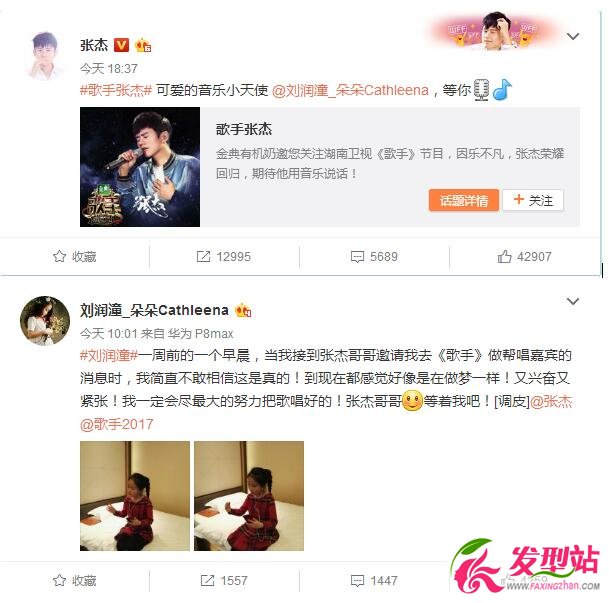Click the star 收藏 icon on second post
This screenshot has height=603, width=609.
59,580
